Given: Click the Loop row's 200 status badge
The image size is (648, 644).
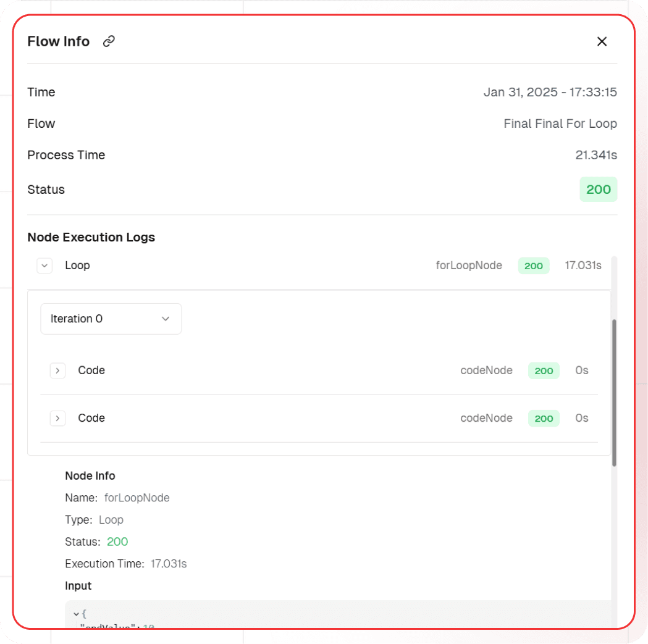Looking at the screenshot, I should pos(533,266).
